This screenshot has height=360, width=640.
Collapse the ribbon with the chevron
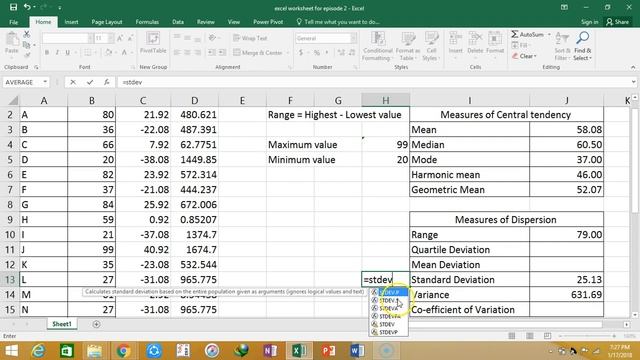point(633,67)
